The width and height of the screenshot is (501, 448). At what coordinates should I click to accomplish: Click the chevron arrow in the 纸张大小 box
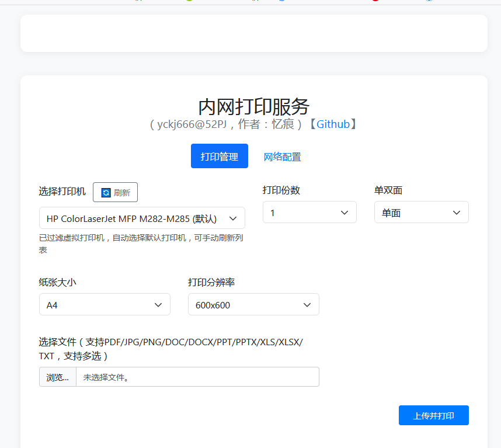pyautogui.click(x=158, y=305)
